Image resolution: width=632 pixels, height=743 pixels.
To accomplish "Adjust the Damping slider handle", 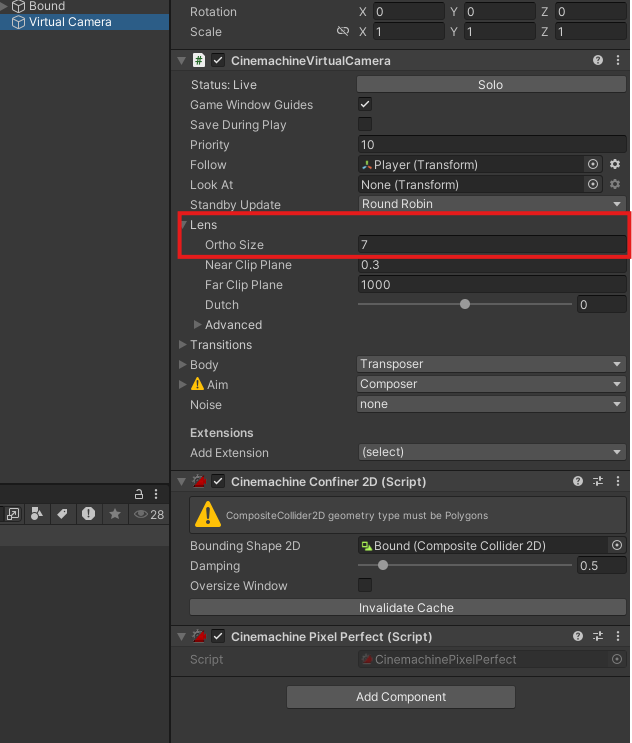I will click(383, 565).
